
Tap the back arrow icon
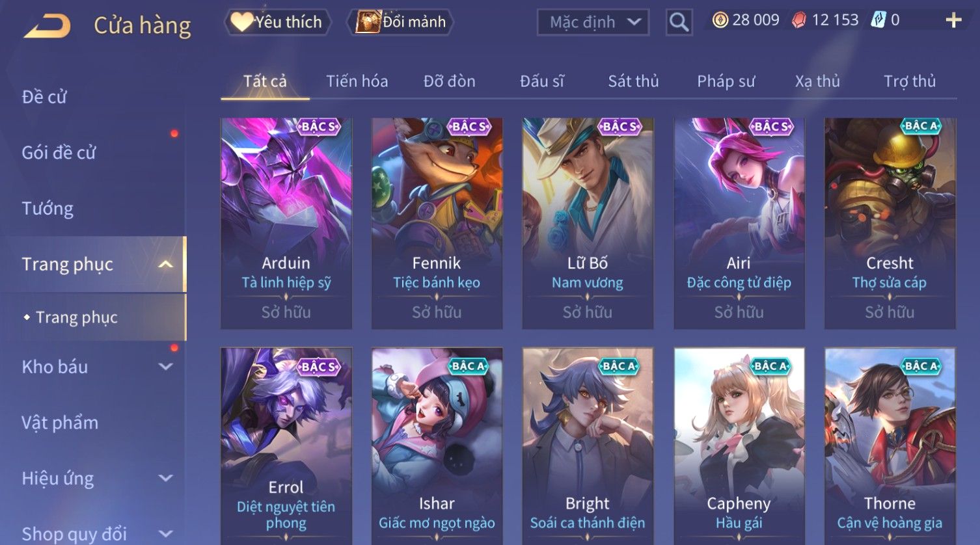[48, 26]
